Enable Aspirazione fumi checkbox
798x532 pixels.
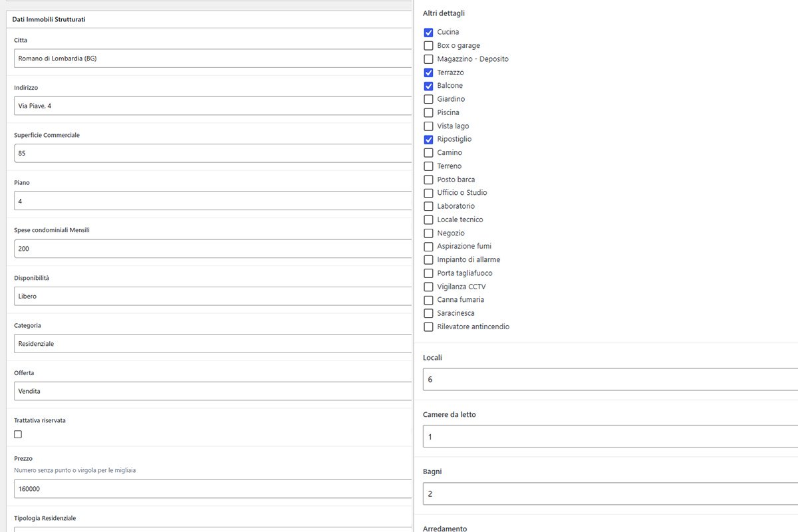(428, 247)
